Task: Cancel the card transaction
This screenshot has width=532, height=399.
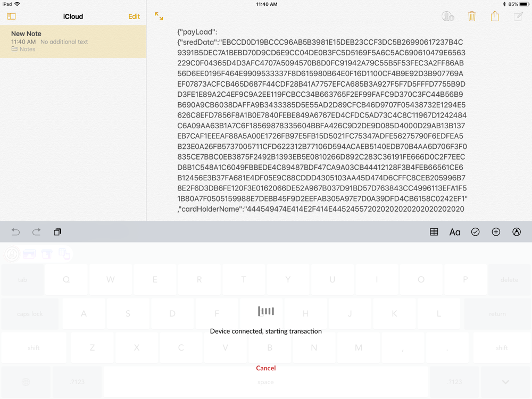Action: pos(265,368)
